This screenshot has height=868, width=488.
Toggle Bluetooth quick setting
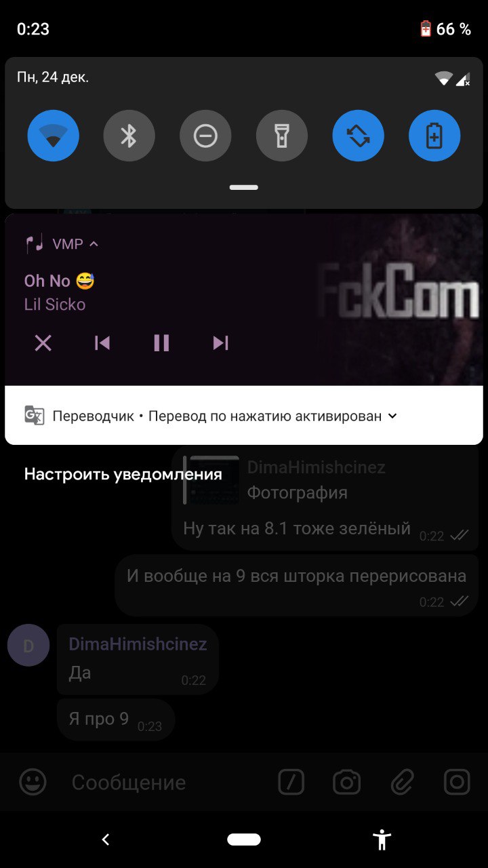pyautogui.click(x=129, y=136)
